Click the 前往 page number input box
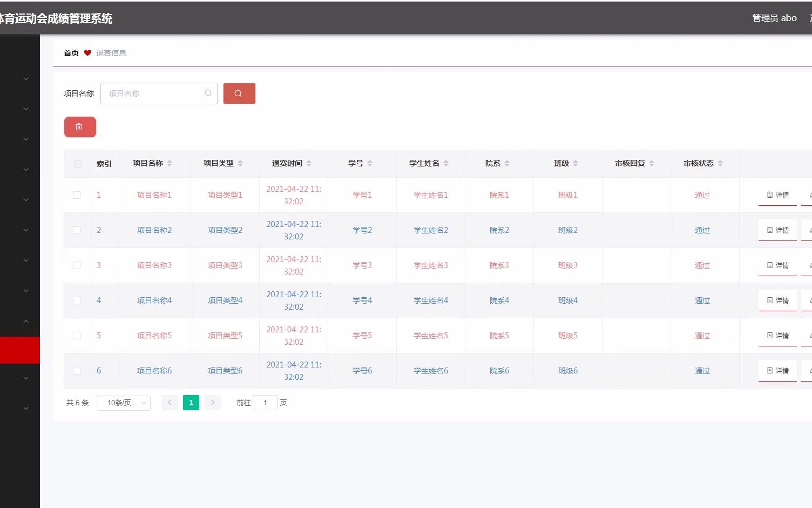 tap(265, 403)
